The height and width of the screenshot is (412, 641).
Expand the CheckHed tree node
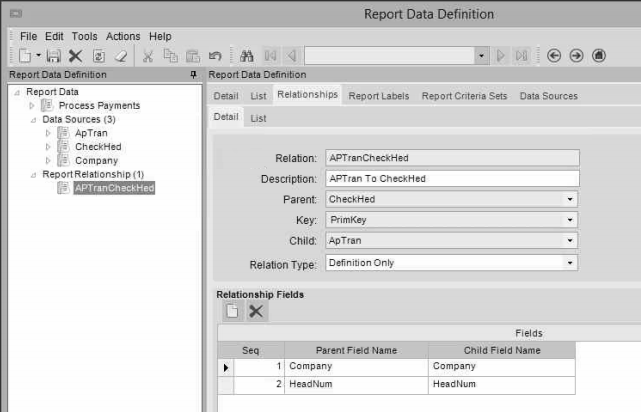[48, 147]
